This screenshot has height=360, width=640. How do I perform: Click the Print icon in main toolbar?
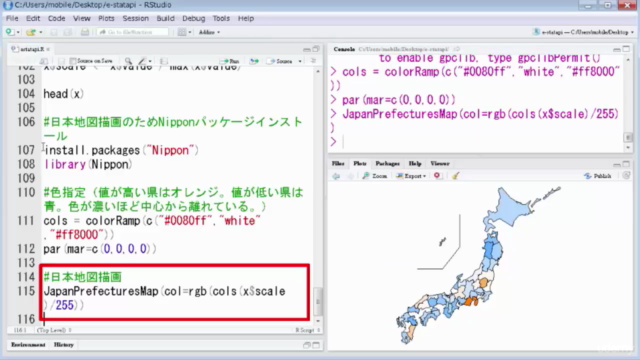84,32
